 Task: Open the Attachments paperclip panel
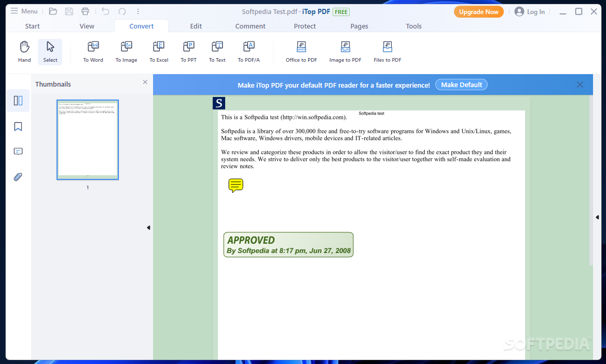point(18,177)
